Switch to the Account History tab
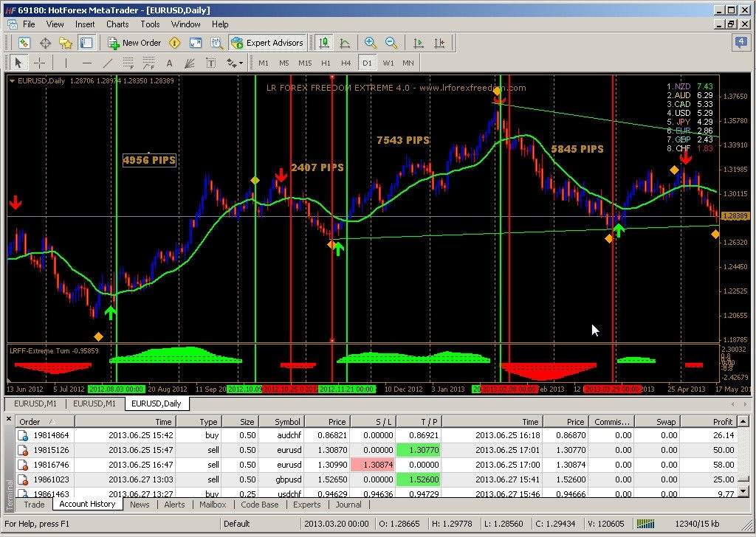 coord(87,504)
